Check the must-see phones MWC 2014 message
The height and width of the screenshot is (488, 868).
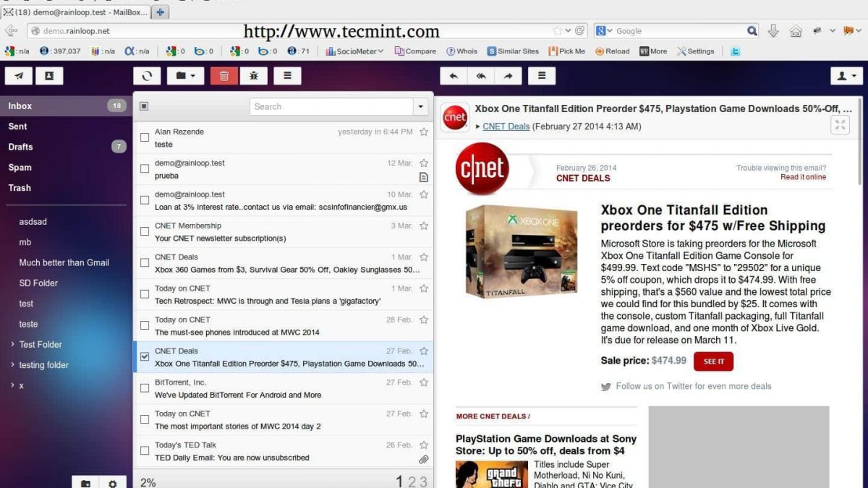pyautogui.click(x=145, y=325)
